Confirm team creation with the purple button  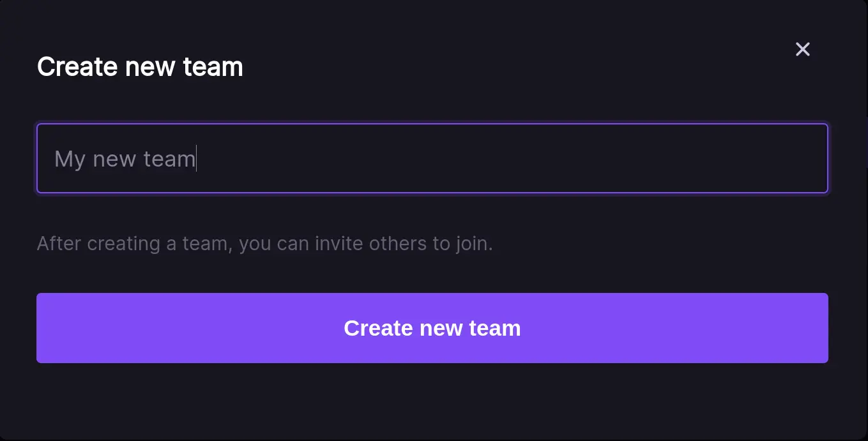(432, 328)
